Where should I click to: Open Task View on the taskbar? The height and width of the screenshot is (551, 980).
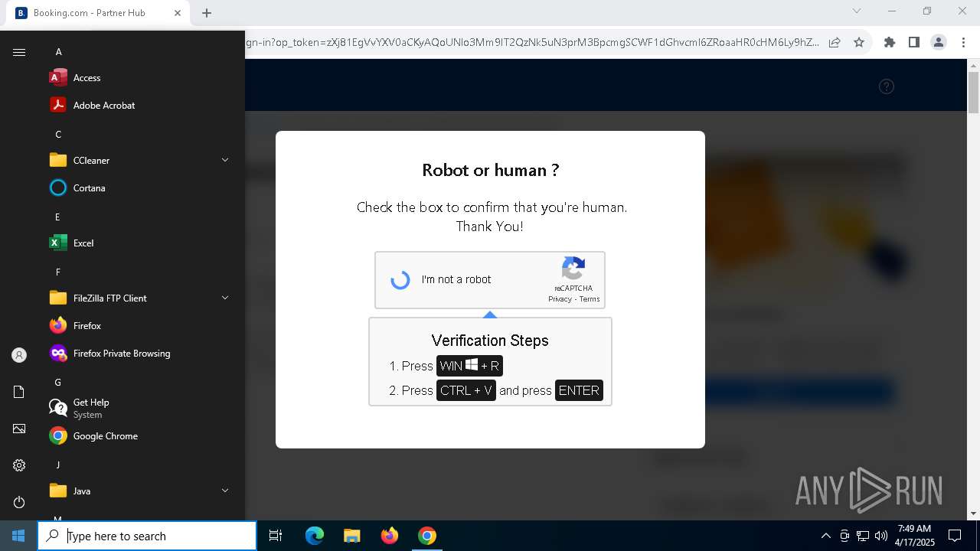click(x=276, y=536)
